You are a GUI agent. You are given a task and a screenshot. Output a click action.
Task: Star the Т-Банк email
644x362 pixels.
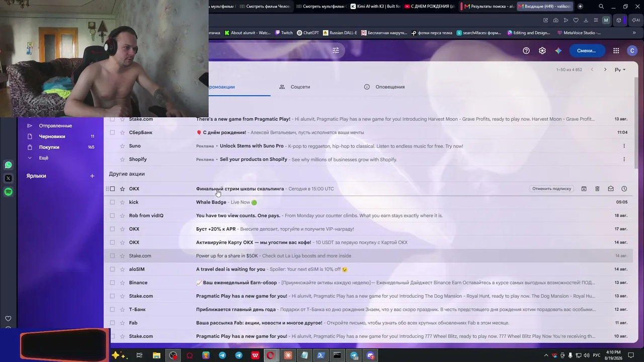pyautogui.click(x=122, y=309)
